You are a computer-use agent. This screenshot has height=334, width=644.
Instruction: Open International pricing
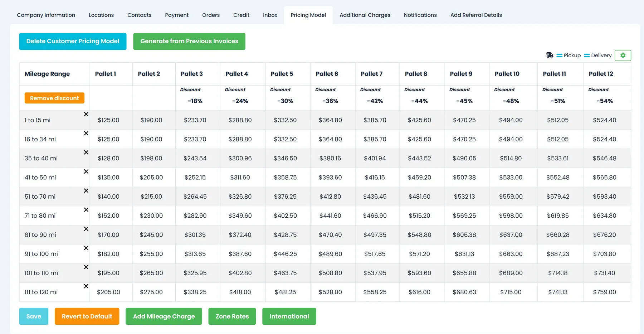point(289,316)
